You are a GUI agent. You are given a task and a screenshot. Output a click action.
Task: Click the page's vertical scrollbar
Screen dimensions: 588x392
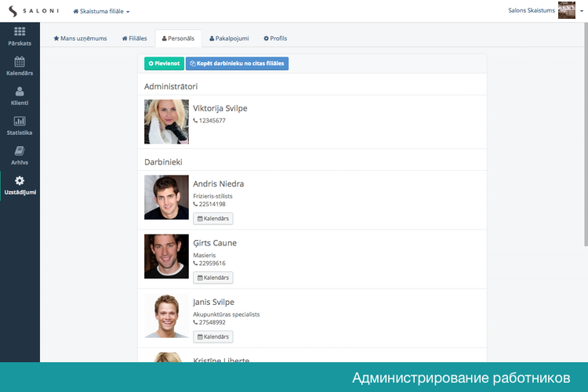pos(586,134)
